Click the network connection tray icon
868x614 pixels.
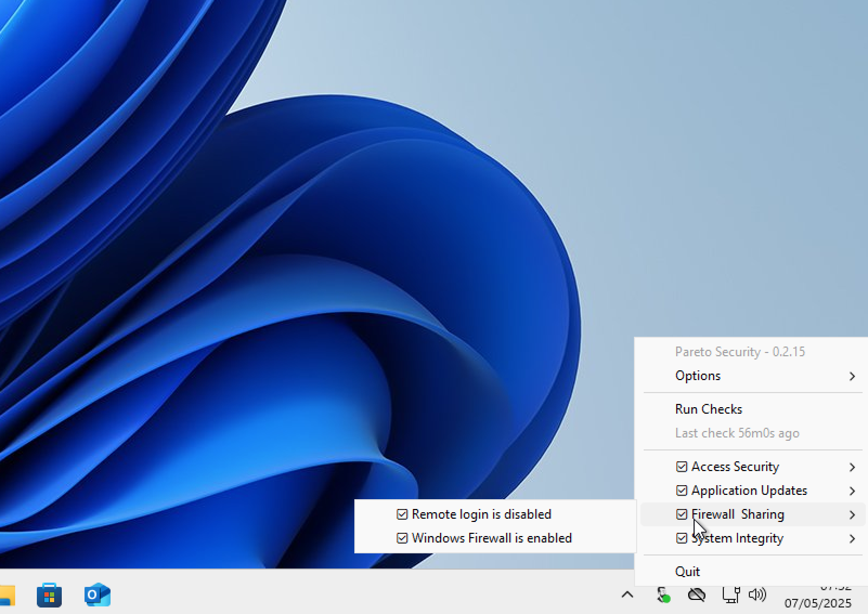point(730,595)
